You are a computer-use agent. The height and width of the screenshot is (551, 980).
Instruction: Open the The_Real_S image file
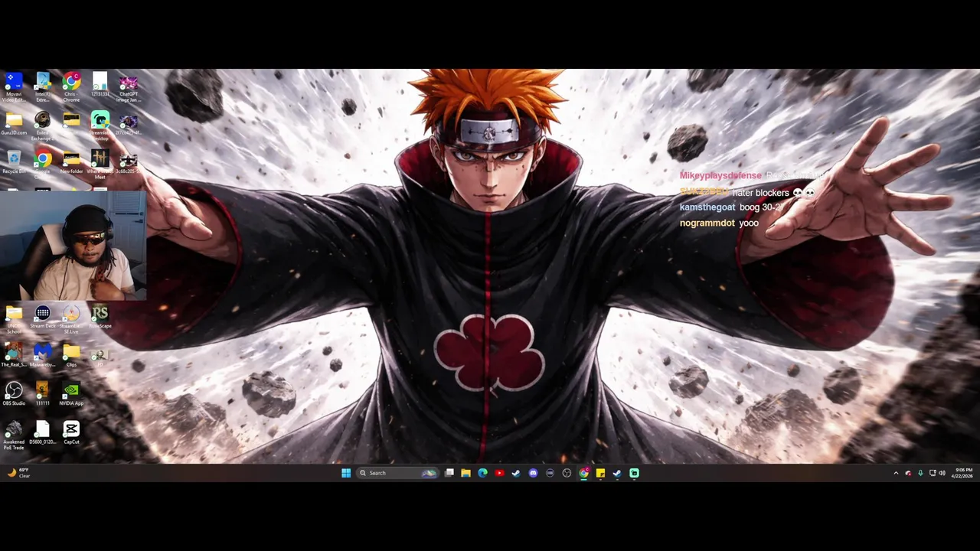pyautogui.click(x=14, y=355)
